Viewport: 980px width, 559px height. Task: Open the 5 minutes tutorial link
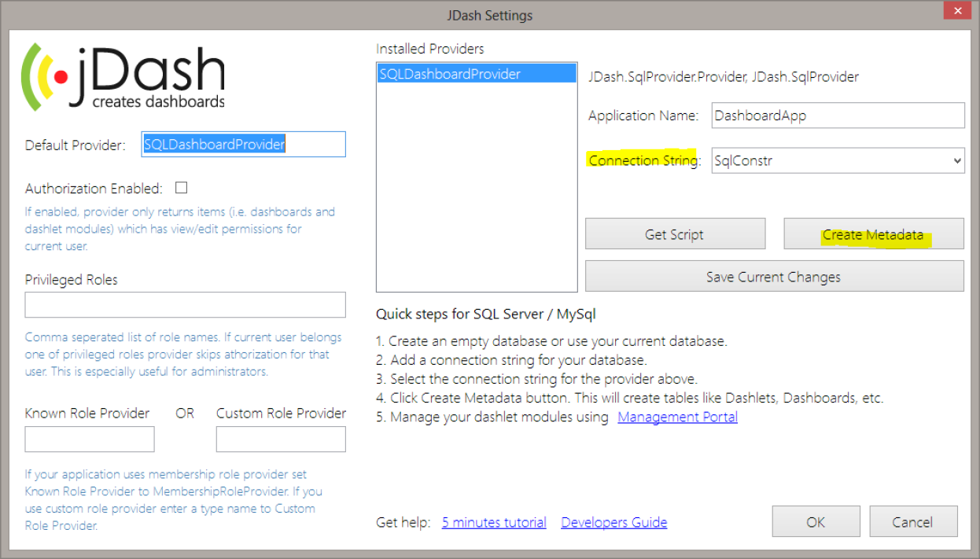click(x=494, y=522)
